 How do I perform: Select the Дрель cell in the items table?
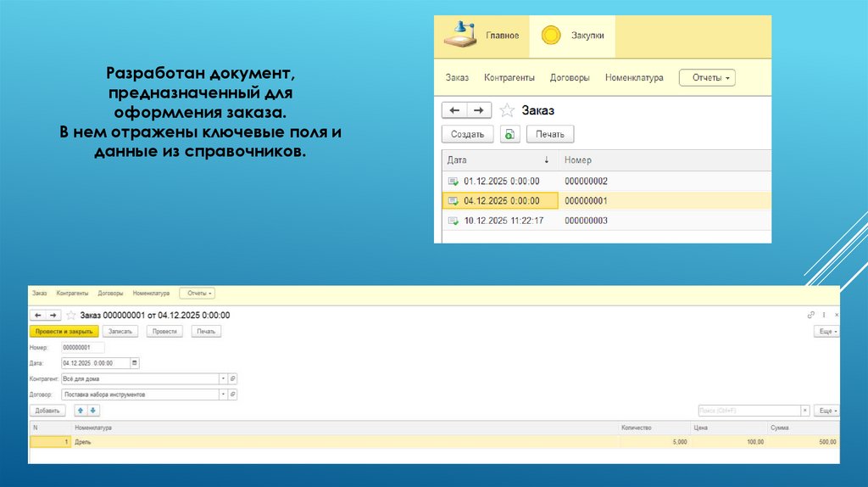coord(345,442)
